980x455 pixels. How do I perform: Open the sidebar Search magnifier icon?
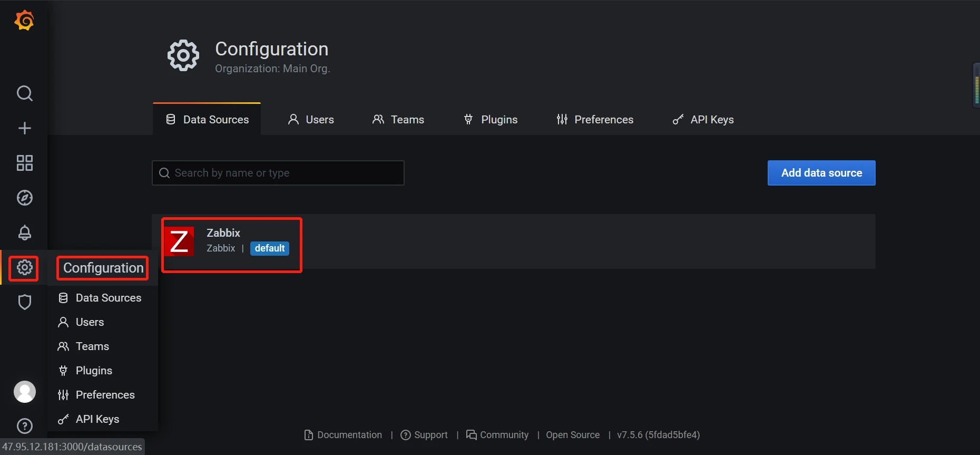pos(25,93)
